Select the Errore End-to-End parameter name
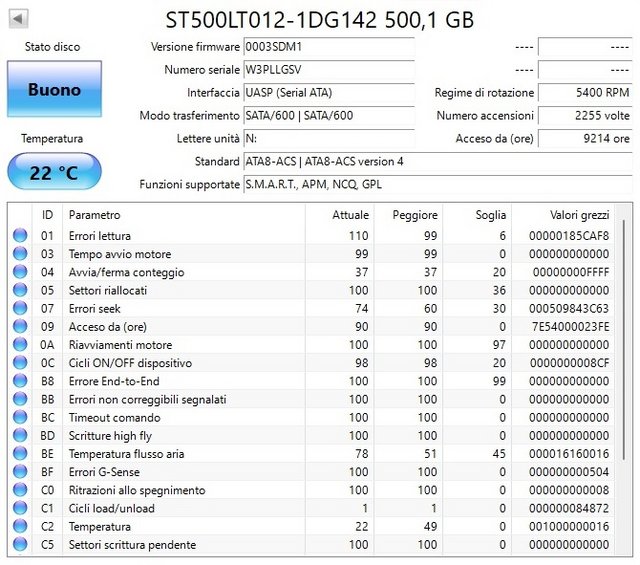 point(114,381)
